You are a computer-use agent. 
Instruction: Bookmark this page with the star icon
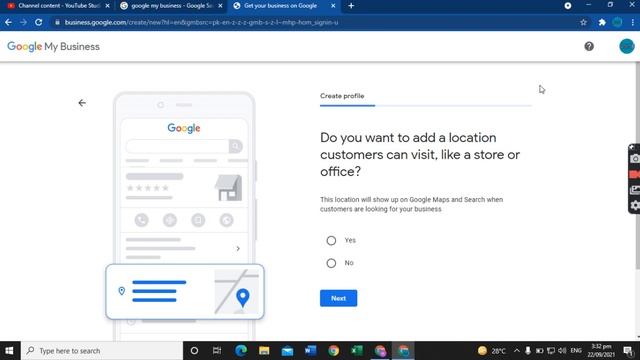coord(584,22)
